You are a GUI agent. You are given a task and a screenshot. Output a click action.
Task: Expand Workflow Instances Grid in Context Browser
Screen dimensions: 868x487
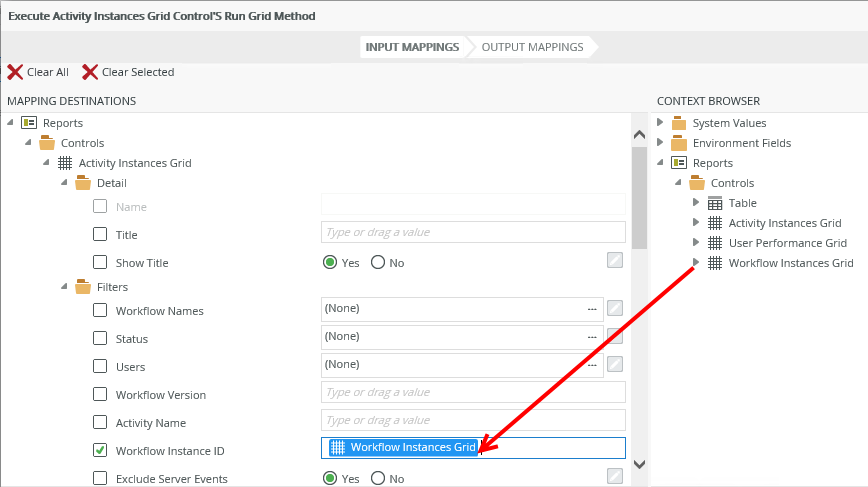point(696,263)
